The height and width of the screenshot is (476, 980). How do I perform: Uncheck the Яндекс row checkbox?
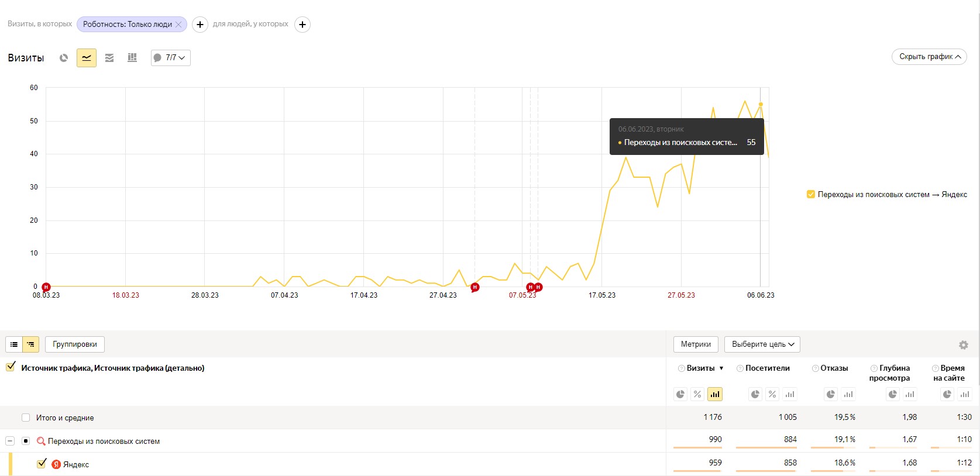pos(42,464)
